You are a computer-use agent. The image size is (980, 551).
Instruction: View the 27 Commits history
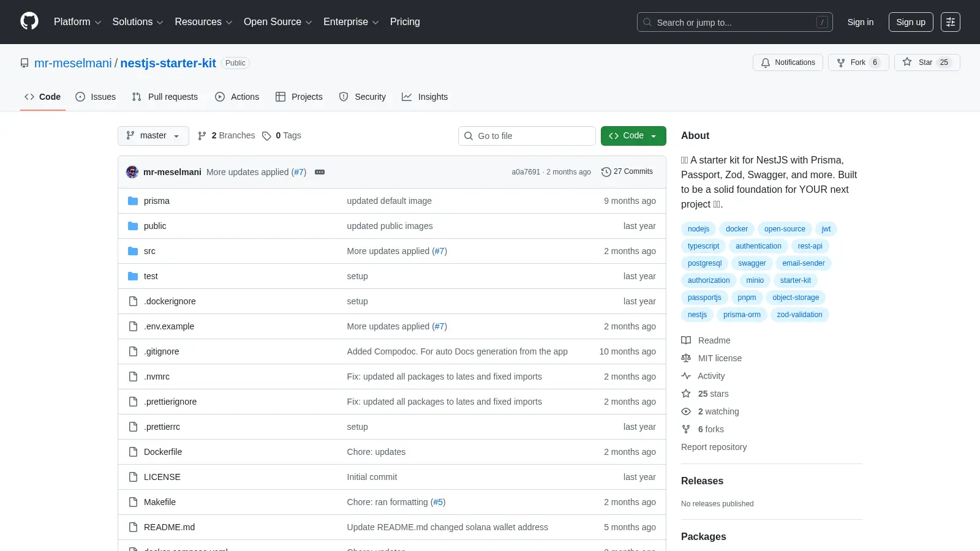pyautogui.click(x=627, y=172)
